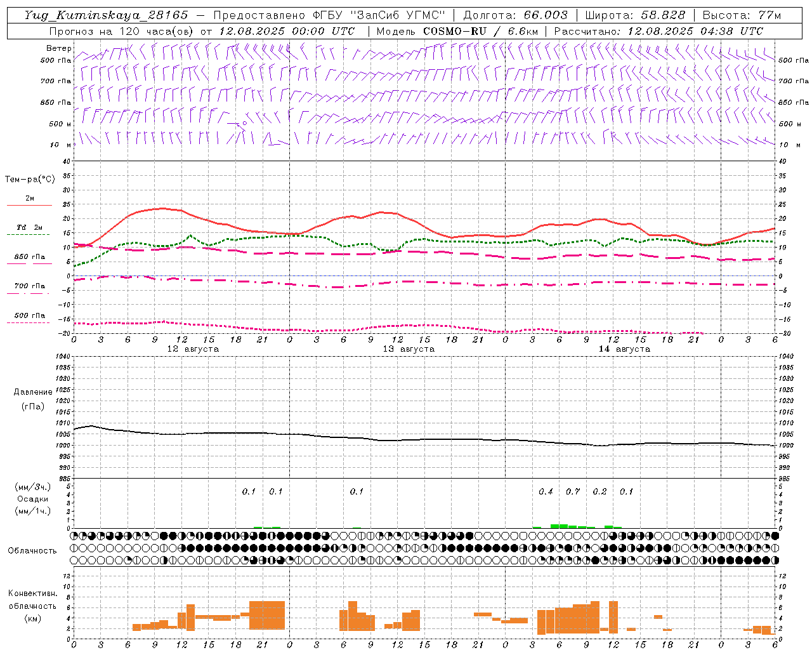Click the 13 августа date label
The width and height of the screenshot is (812, 650).
click(x=409, y=349)
